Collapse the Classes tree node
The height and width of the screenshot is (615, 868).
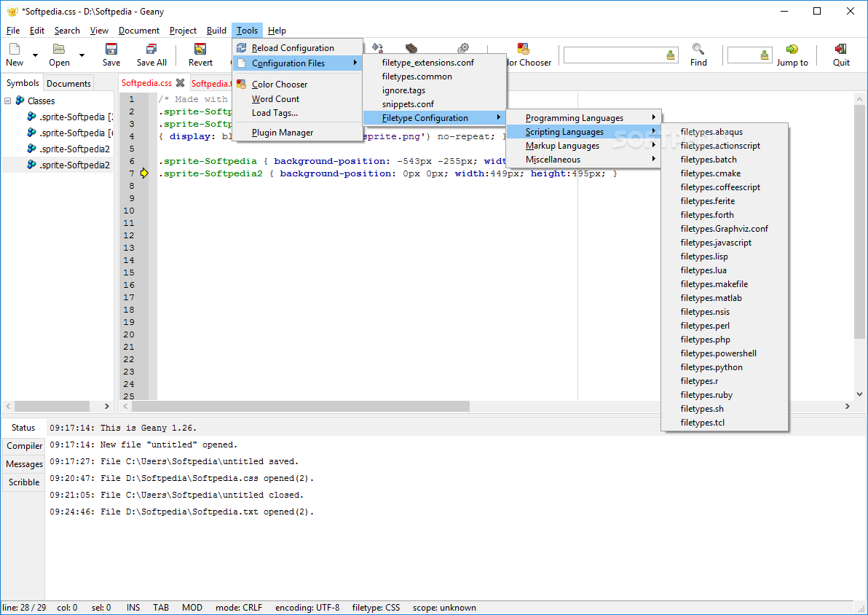click(x=8, y=101)
